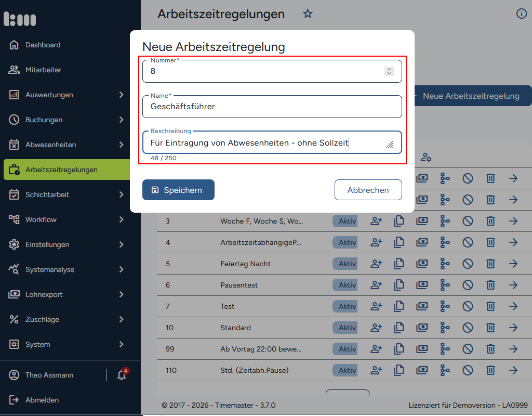Click Aktiv status of row 99
Image resolution: width=532 pixels, height=416 pixels.
coord(345,349)
